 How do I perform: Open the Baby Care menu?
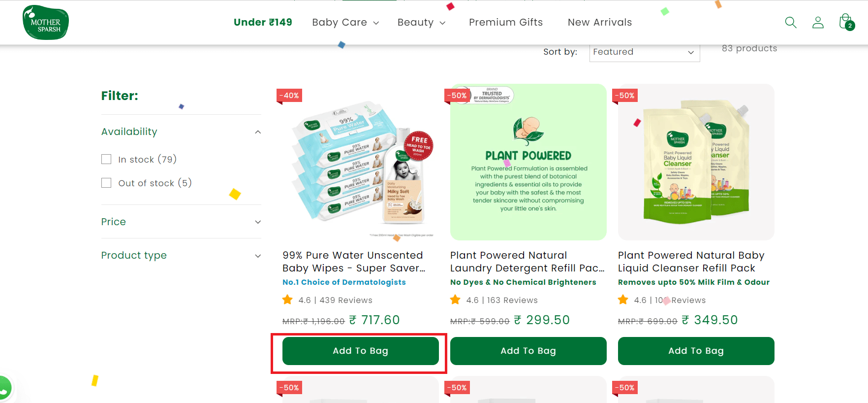click(345, 23)
